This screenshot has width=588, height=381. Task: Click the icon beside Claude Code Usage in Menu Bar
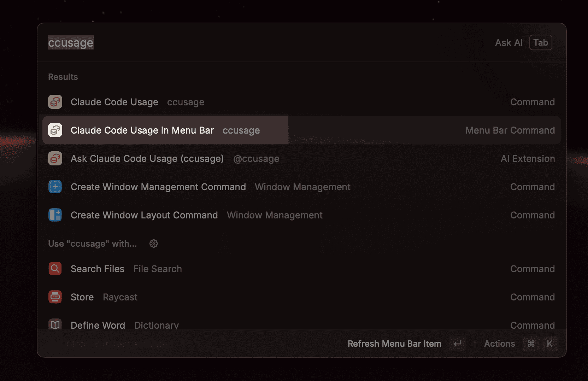[55, 130]
